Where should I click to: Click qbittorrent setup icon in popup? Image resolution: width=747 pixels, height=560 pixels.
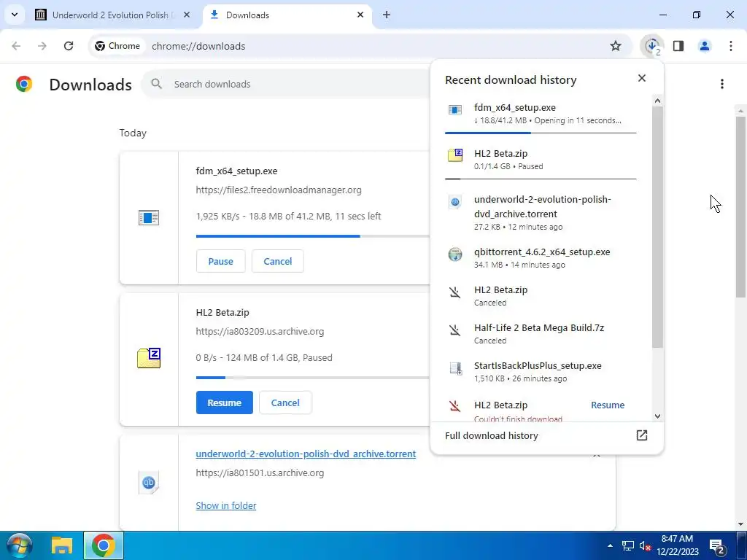click(455, 254)
